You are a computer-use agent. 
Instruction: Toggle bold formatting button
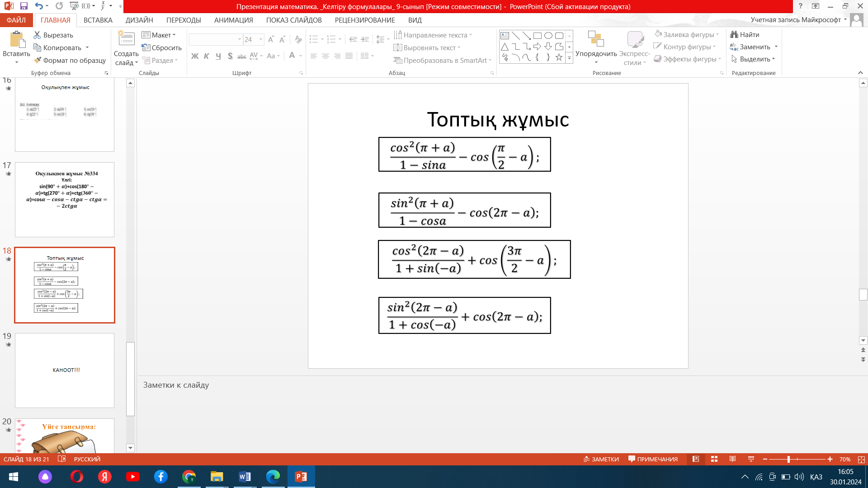195,56
